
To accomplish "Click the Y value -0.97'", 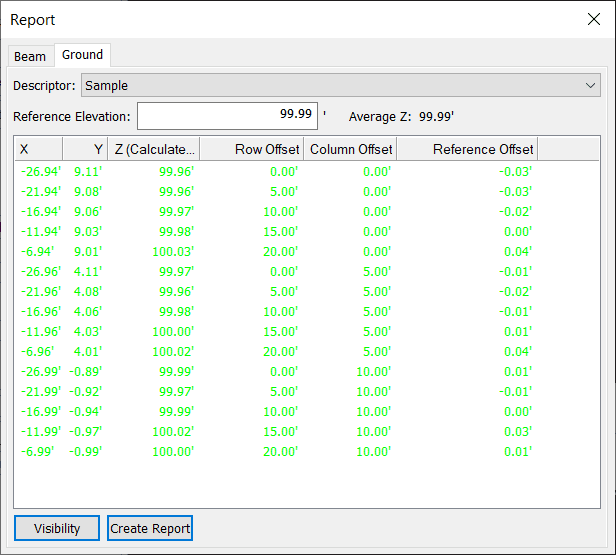I will click(86, 432).
